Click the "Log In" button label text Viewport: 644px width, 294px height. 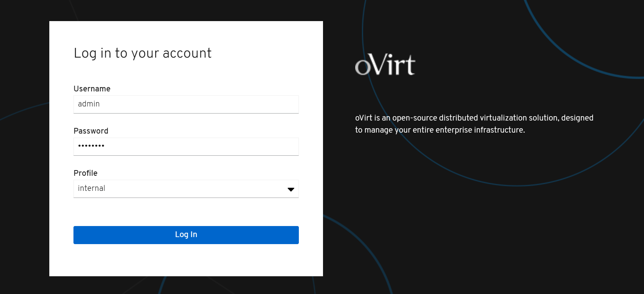click(186, 235)
